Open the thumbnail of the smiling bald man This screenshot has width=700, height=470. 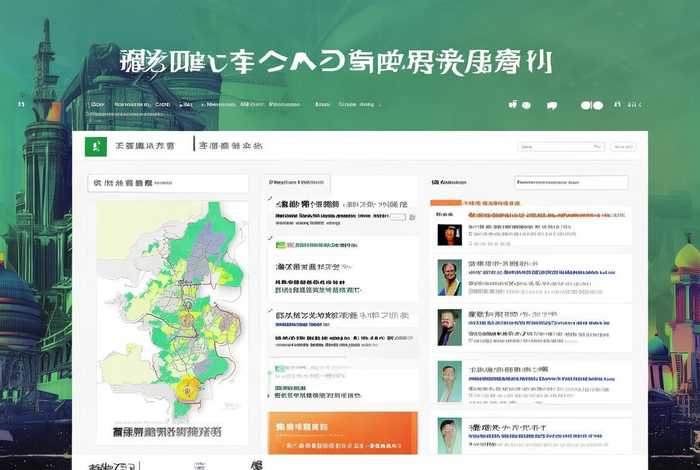tap(450, 277)
